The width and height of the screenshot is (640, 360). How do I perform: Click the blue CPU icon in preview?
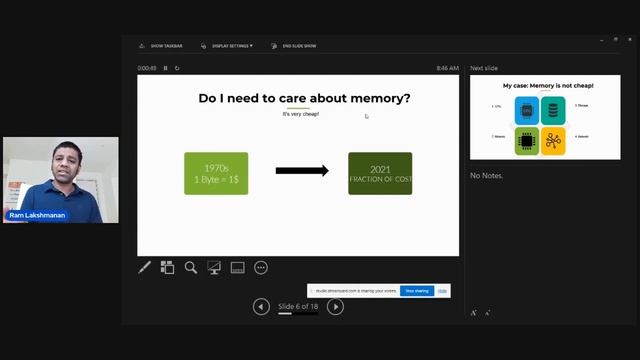pyautogui.click(x=527, y=111)
